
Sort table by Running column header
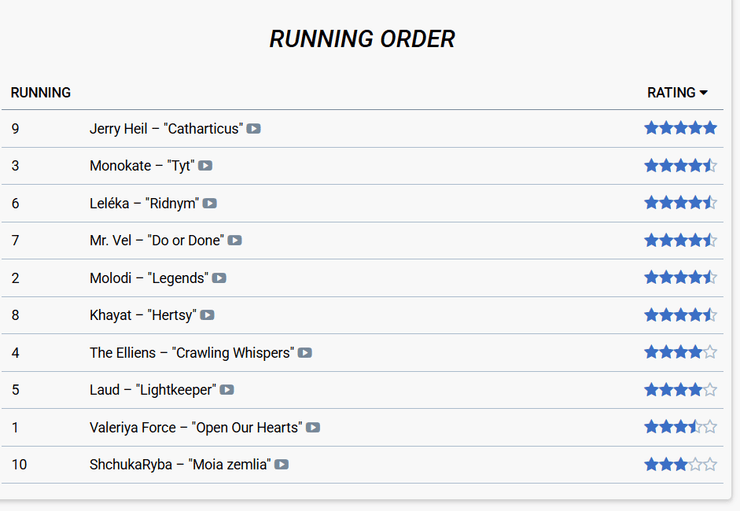click(41, 93)
